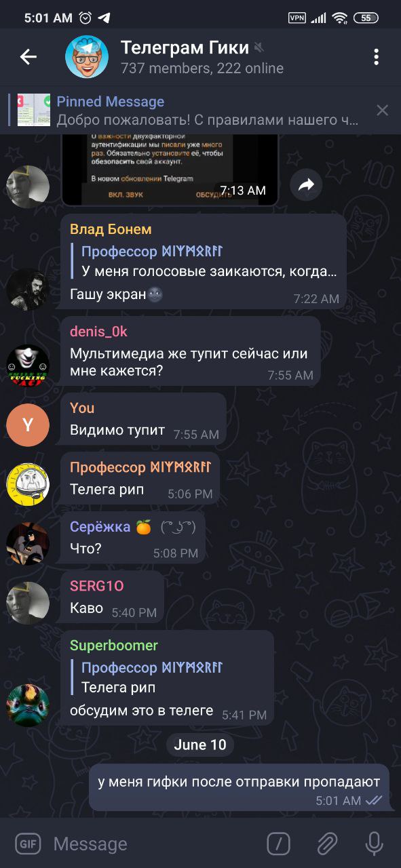Select the sent гифки message bubble
Viewport: 401px width, 868px height.
click(x=240, y=787)
